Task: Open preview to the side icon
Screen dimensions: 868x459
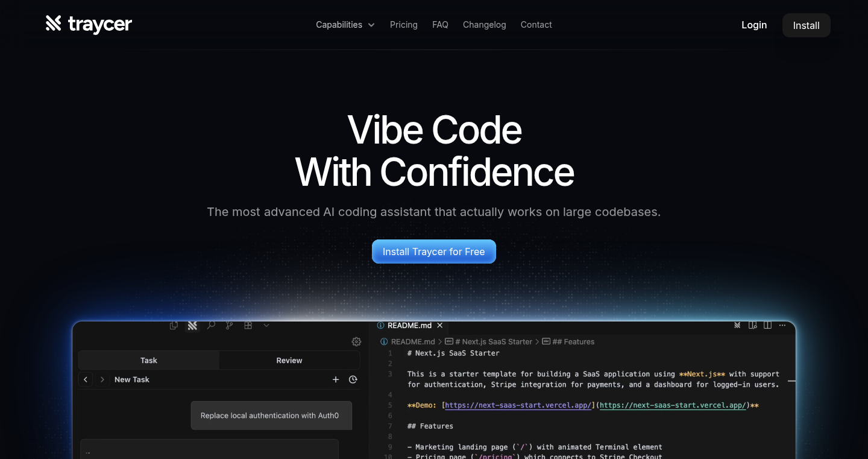Action: [753, 325]
